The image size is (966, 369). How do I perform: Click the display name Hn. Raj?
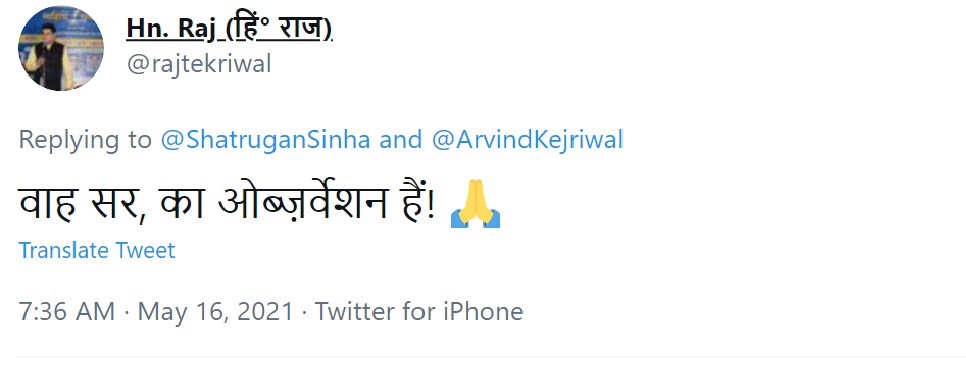pos(171,28)
